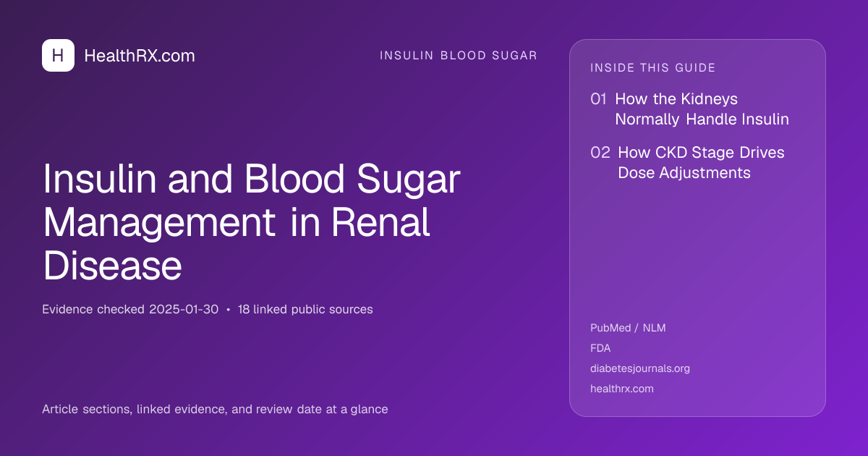Click the article title Insulin and Blood Sugar Management
This screenshot has height=456, width=868.
pos(252,223)
